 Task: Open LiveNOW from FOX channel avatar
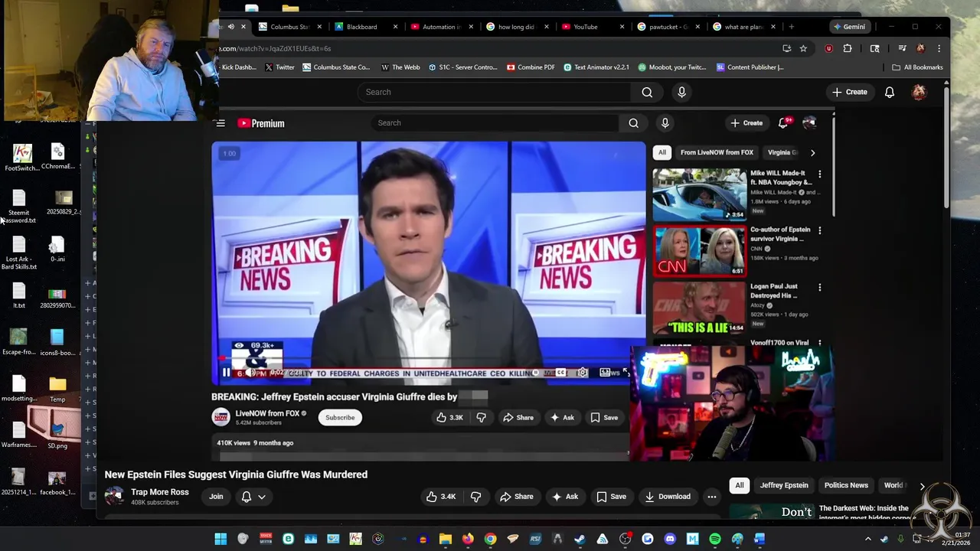(220, 417)
